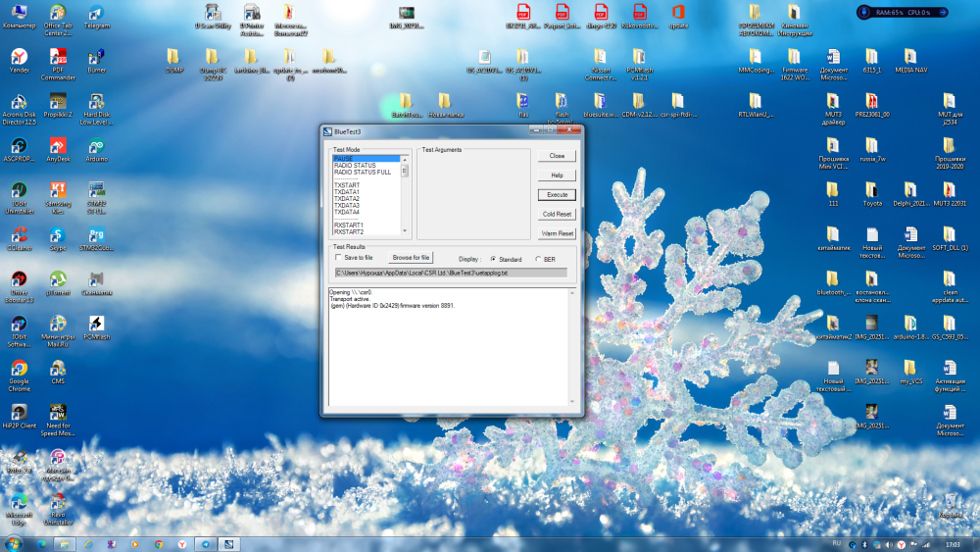Select the Arduino desktop icon
The height and width of the screenshot is (552, 980).
click(96, 151)
